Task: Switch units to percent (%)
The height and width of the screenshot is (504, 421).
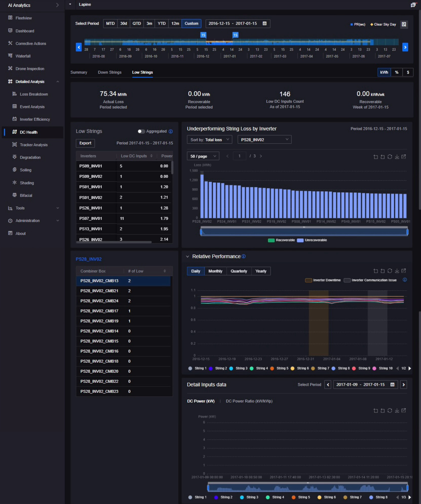Action: (x=397, y=72)
